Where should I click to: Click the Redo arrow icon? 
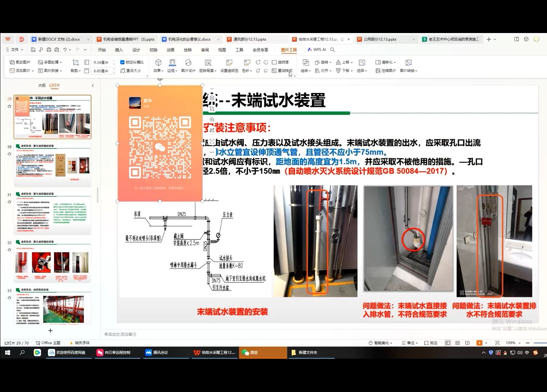pyautogui.click(x=77, y=50)
